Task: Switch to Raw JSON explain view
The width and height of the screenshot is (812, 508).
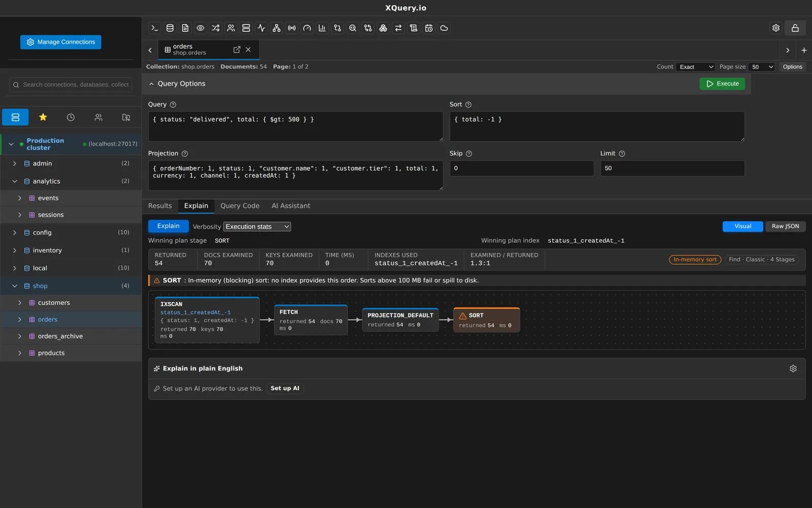Action: 785,227
